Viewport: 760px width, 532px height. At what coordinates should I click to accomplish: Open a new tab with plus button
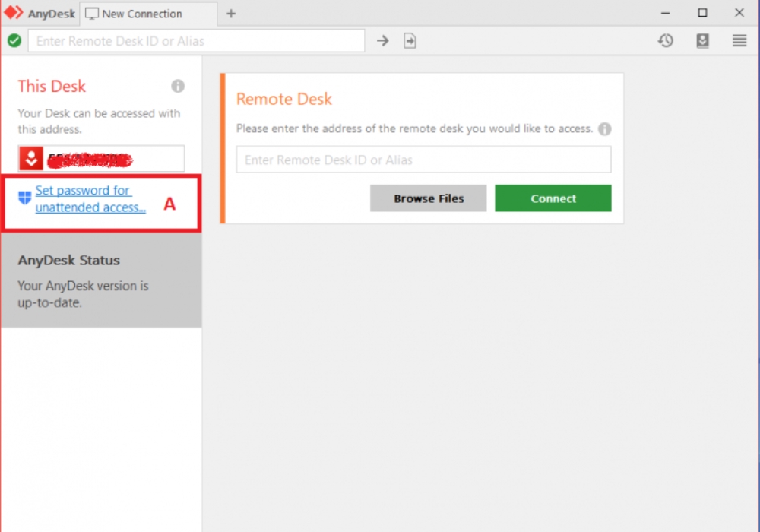coord(231,14)
